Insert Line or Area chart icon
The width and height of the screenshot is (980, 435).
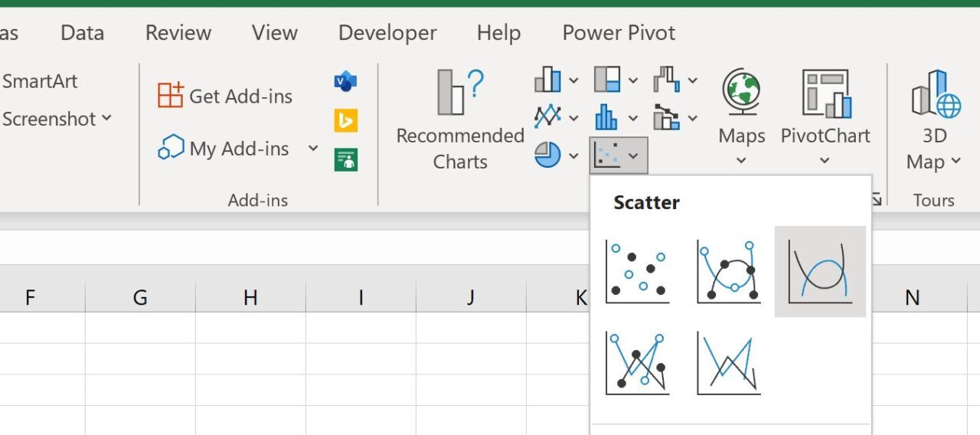click(x=548, y=117)
